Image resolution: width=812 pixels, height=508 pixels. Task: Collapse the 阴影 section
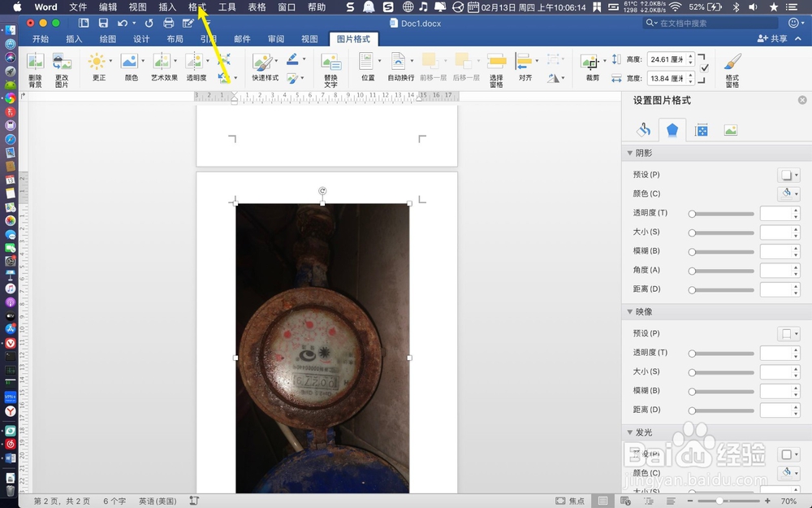click(x=630, y=153)
